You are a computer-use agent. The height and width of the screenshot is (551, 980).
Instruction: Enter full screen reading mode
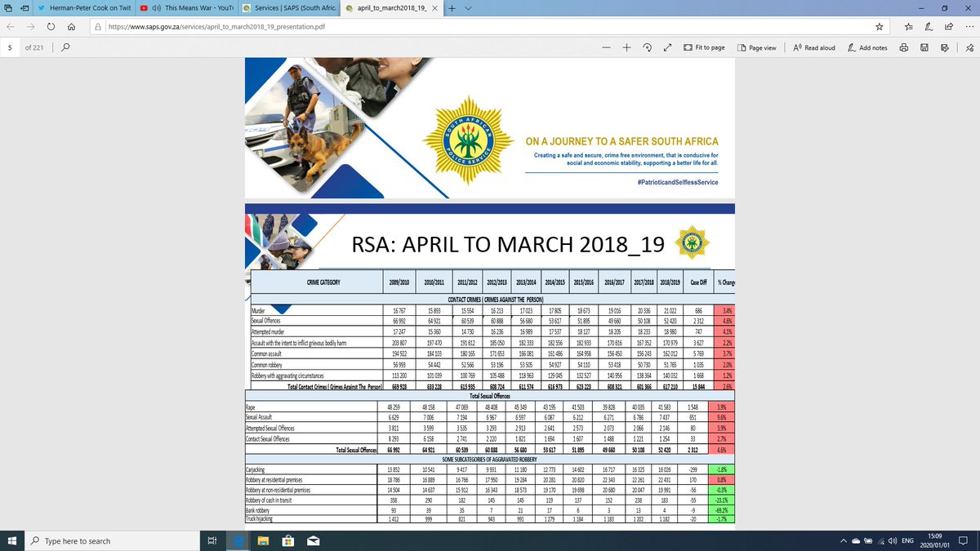tap(666, 47)
